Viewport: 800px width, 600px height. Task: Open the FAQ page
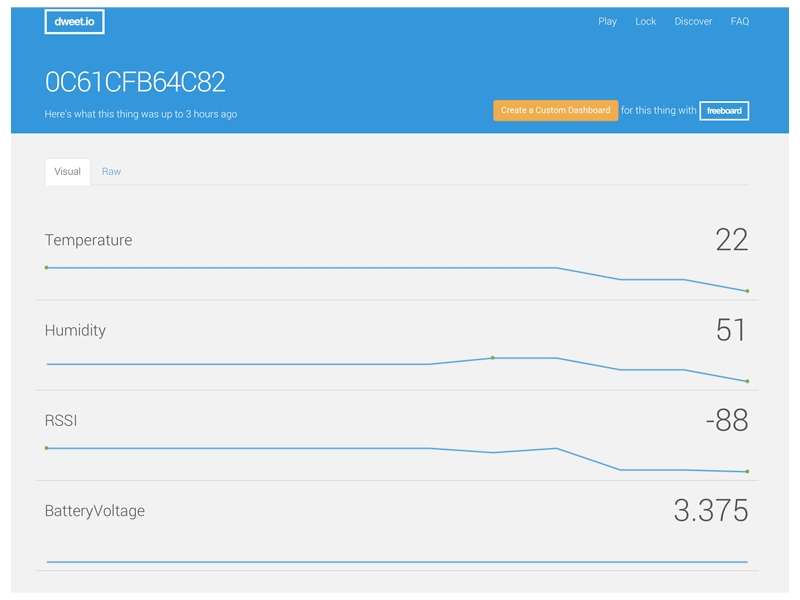pos(740,21)
